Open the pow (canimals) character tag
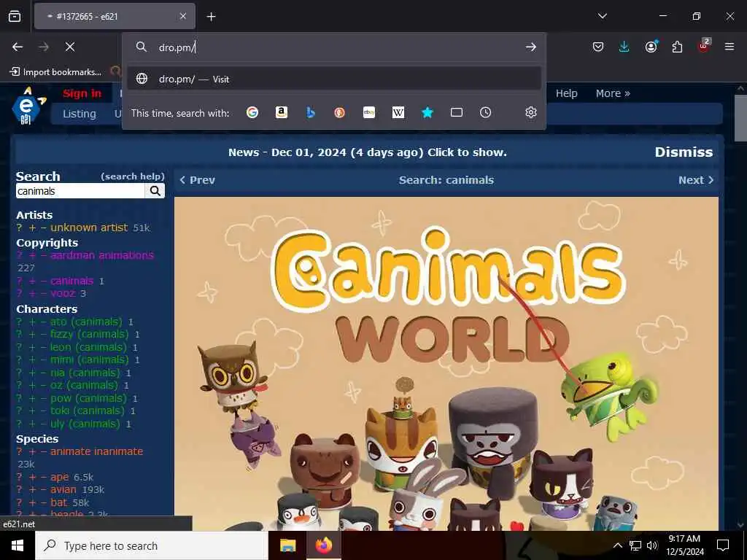Viewport: 747px width, 560px height. click(x=88, y=398)
